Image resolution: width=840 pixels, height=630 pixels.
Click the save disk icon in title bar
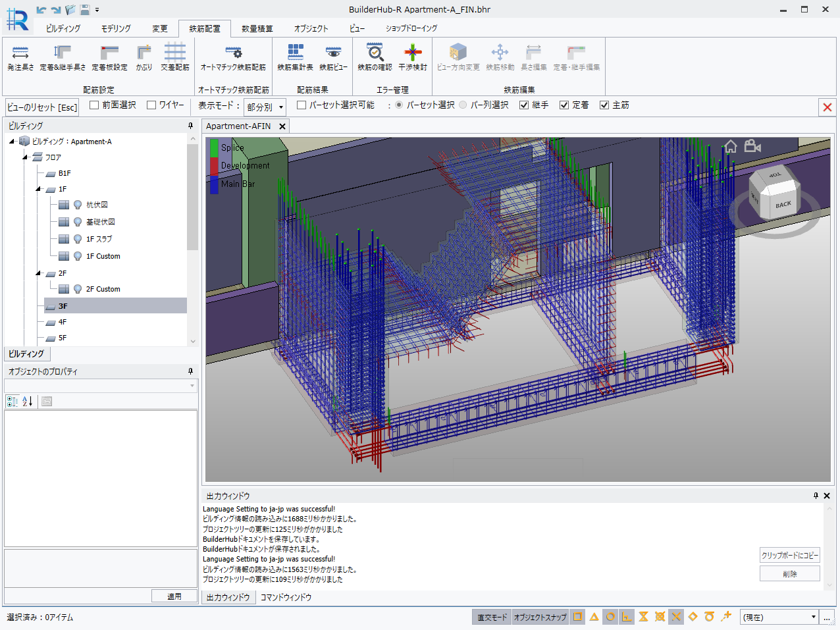click(x=85, y=10)
